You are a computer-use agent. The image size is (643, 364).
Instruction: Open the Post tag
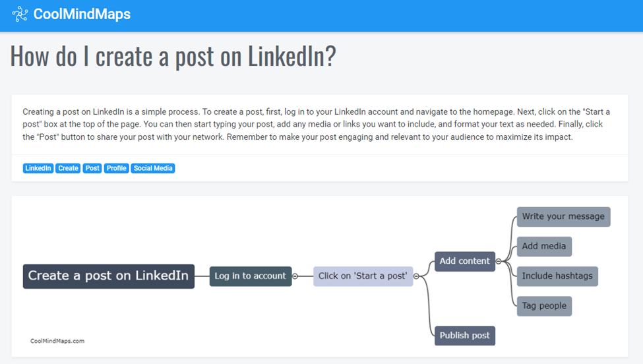[x=92, y=168]
